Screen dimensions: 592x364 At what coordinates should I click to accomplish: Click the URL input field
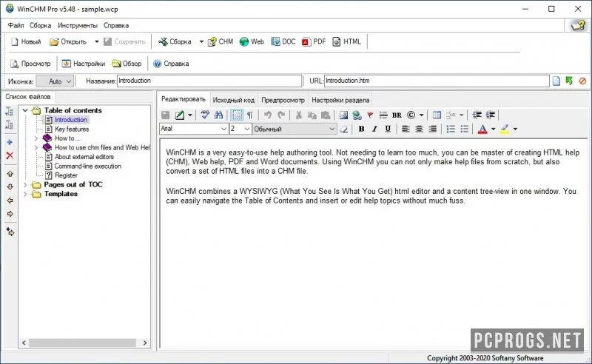[437, 81]
